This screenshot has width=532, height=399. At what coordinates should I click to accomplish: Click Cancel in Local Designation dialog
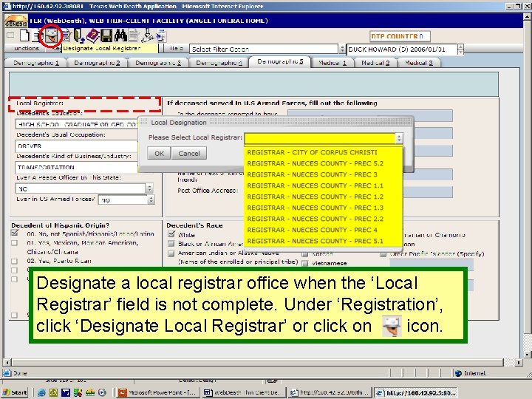click(x=189, y=154)
